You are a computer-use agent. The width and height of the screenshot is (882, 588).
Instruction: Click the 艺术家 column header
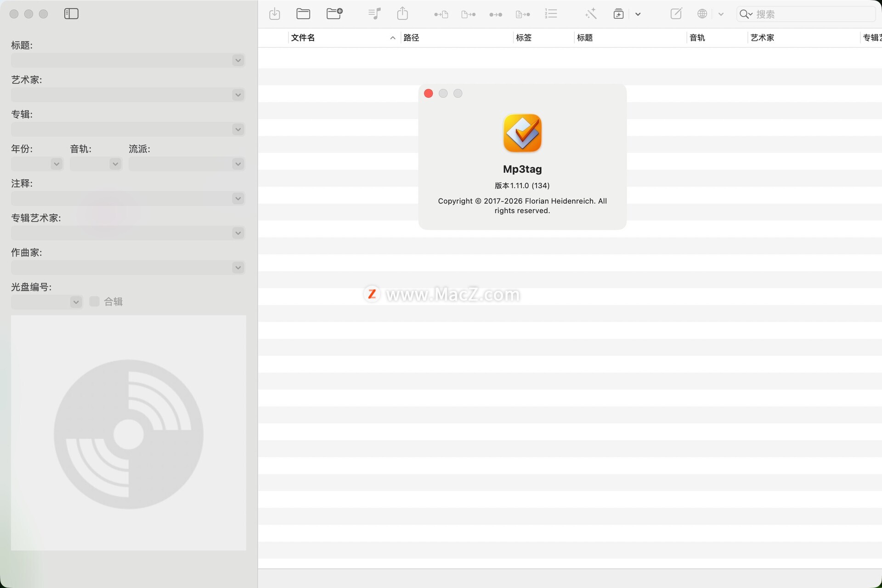click(763, 38)
